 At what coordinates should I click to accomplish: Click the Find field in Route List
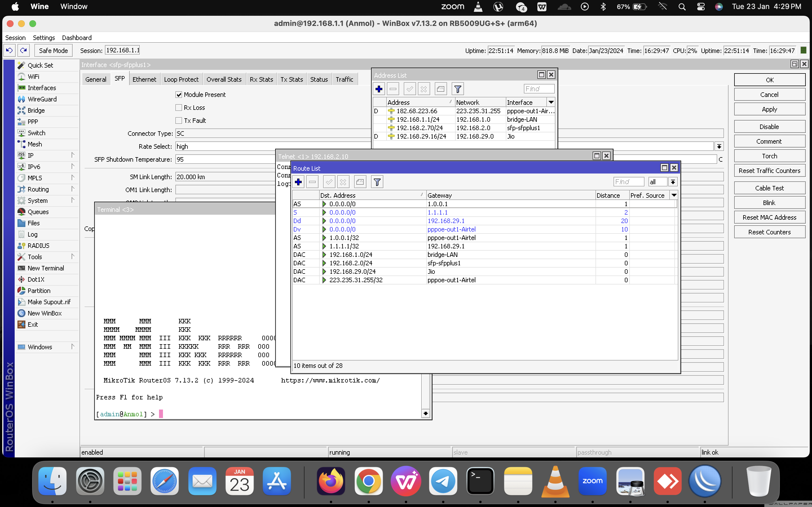[x=628, y=182]
